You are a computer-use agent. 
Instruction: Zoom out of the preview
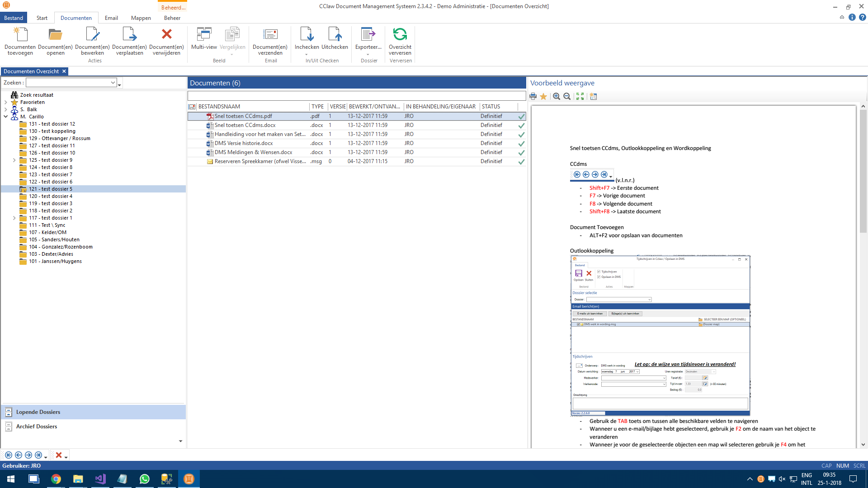[x=567, y=96]
